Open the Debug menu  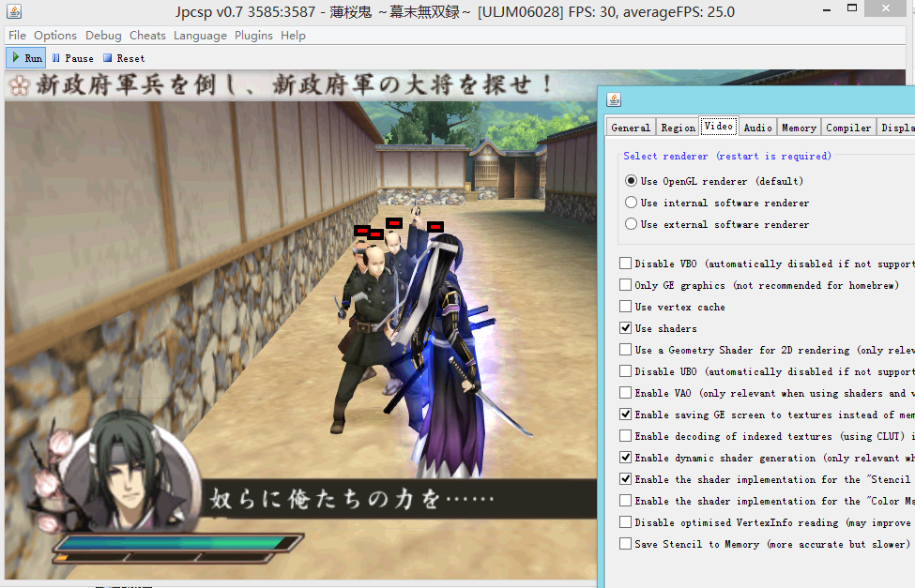[x=103, y=36]
